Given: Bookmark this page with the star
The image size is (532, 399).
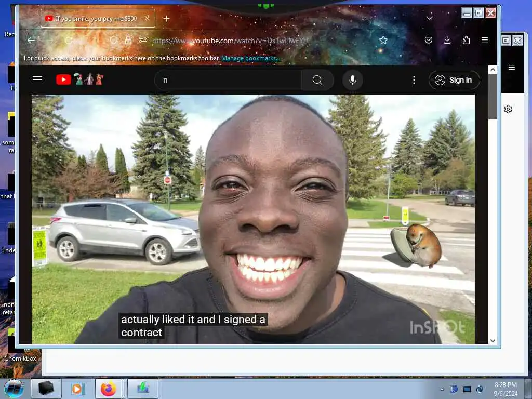Looking at the screenshot, I should coord(383,41).
